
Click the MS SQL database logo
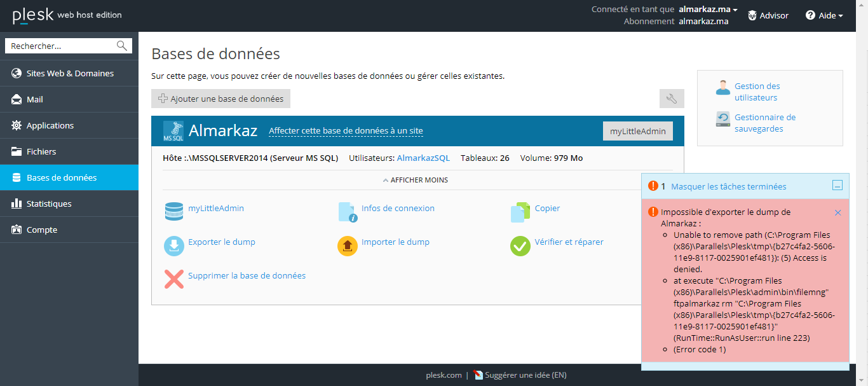coord(173,131)
